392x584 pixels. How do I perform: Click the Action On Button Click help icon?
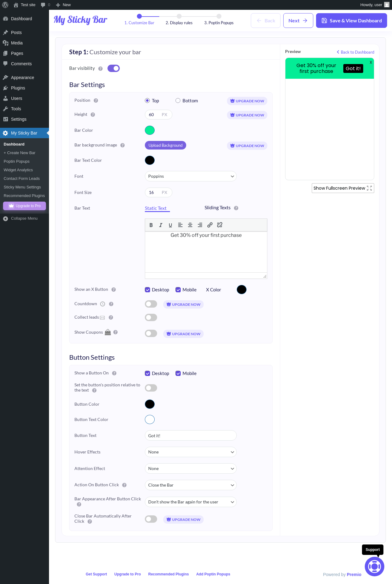(x=124, y=485)
